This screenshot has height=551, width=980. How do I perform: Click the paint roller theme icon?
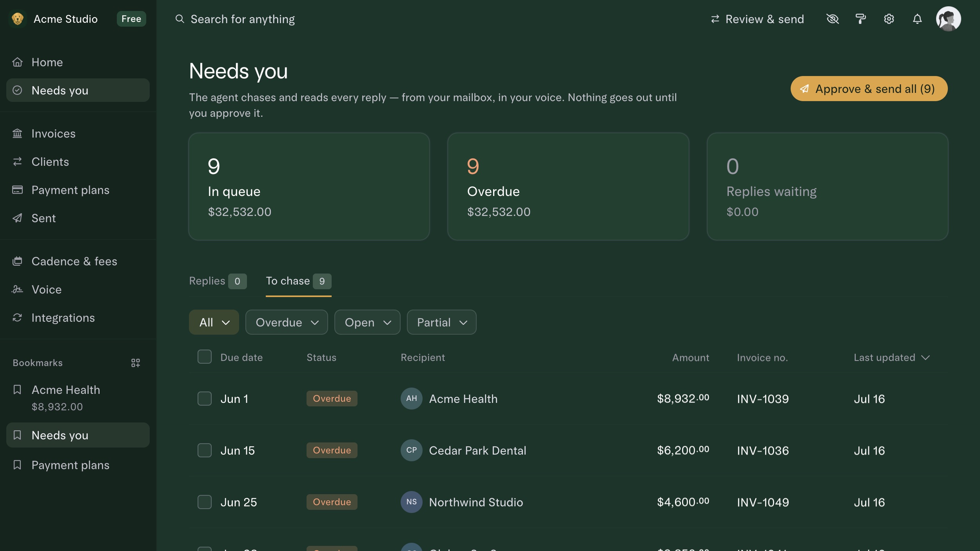tap(860, 19)
